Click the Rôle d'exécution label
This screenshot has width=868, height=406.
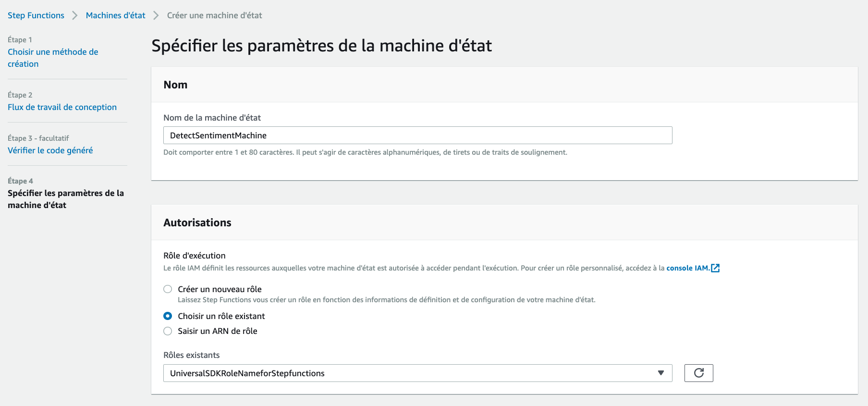pyautogui.click(x=195, y=256)
